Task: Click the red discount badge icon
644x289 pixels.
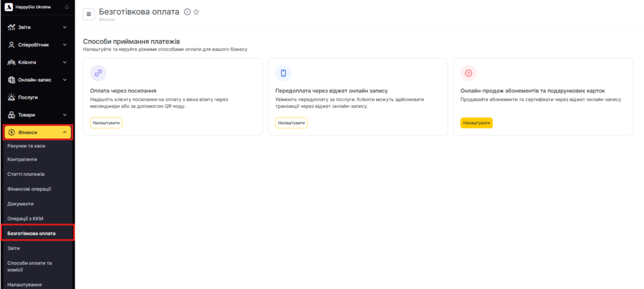Action: pos(469,73)
